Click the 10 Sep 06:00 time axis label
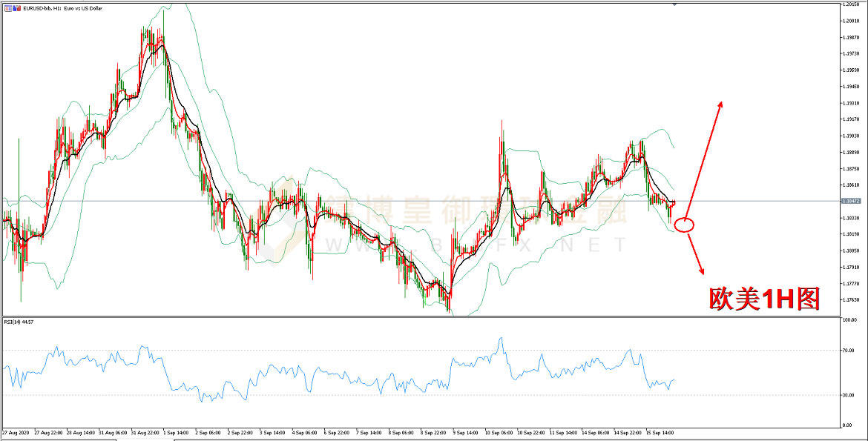 point(501,431)
